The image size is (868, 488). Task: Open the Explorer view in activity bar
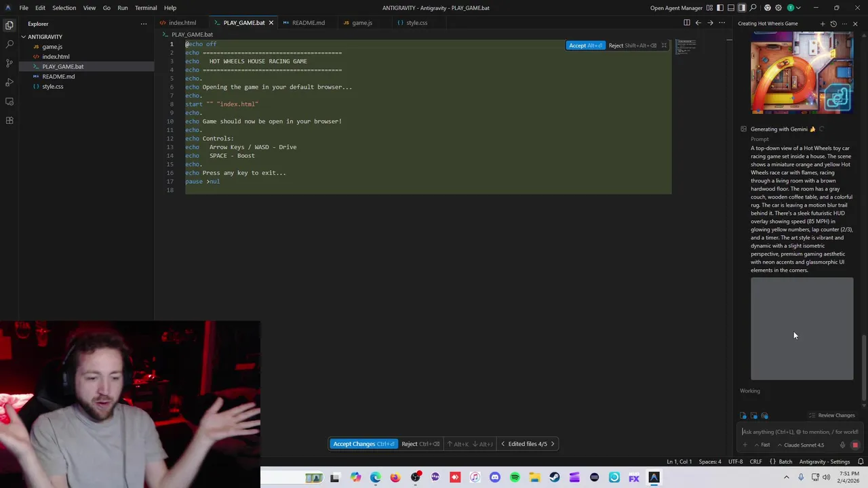pyautogui.click(x=9, y=25)
